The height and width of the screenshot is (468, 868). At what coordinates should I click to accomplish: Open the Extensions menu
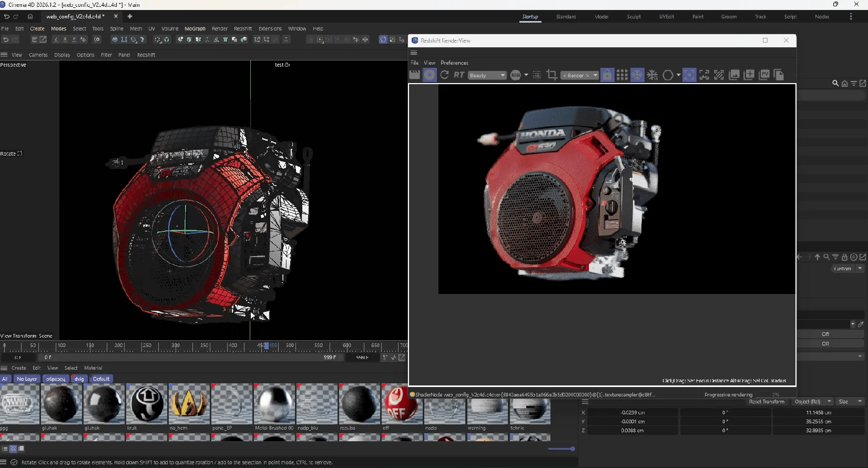pos(270,29)
